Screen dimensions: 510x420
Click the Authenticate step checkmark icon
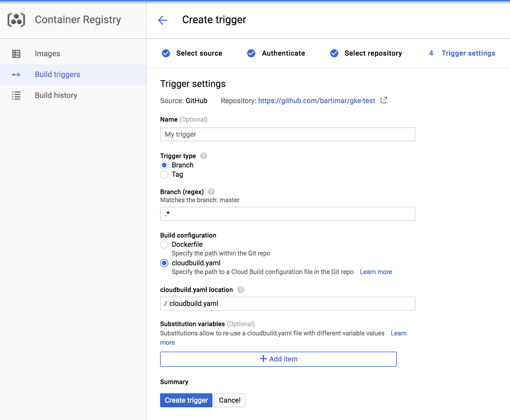pos(251,53)
